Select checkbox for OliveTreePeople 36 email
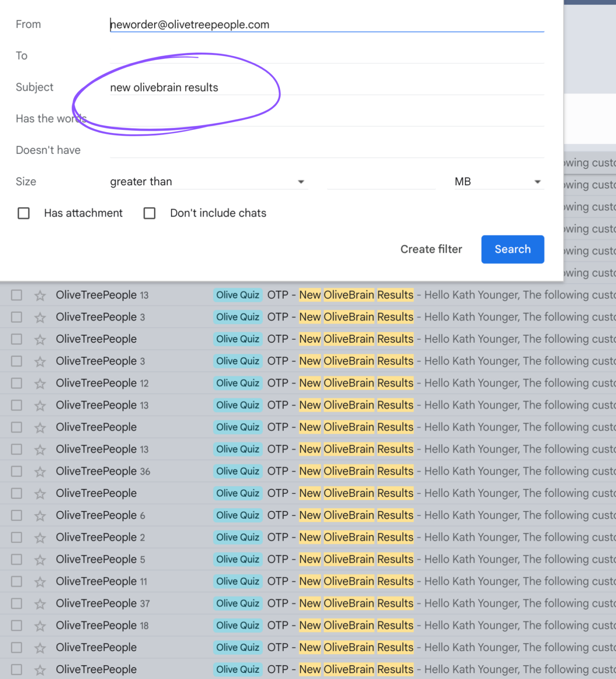This screenshot has width=616, height=679. click(17, 472)
